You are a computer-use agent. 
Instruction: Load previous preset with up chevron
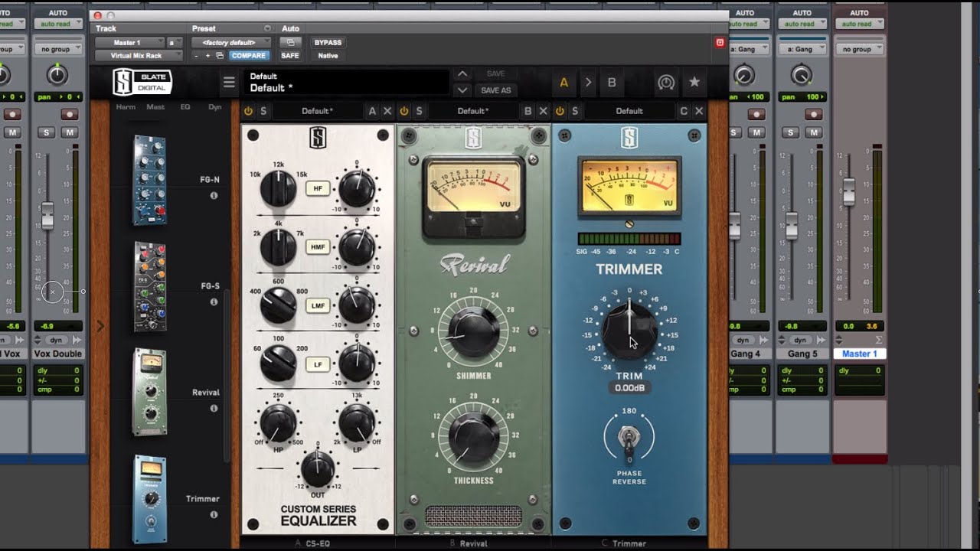[x=462, y=74]
